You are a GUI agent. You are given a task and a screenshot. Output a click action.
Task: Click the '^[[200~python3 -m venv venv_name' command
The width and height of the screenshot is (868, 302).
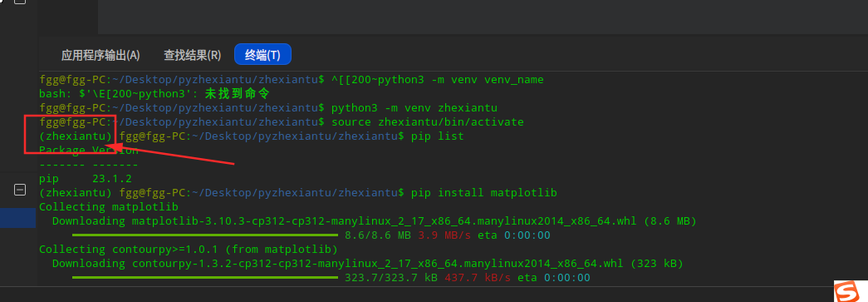click(x=437, y=80)
